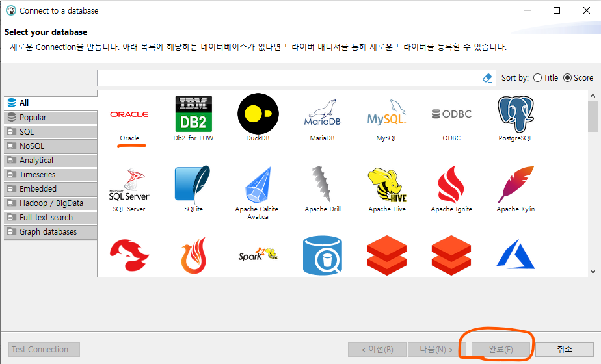Choose the Db2 for LUW driver
Screen dimensions: 601x364
pyautogui.click(x=194, y=114)
